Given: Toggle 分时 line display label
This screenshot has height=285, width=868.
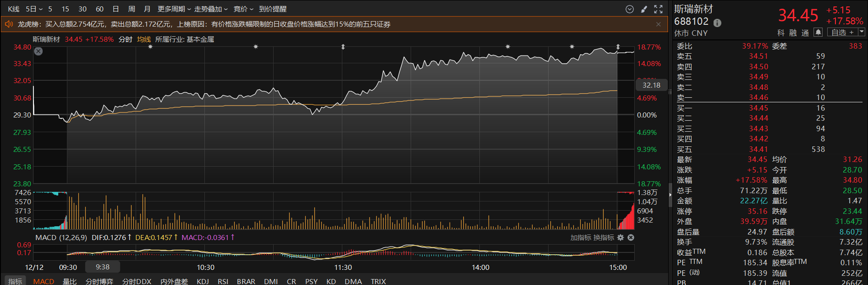Looking at the screenshot, I should pyautogui.click(x=125, y=39).
